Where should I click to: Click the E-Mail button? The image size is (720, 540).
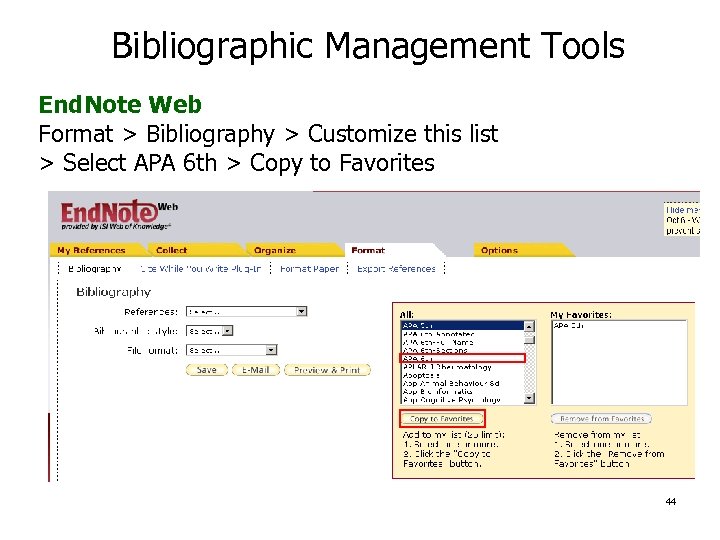[256, 370]
